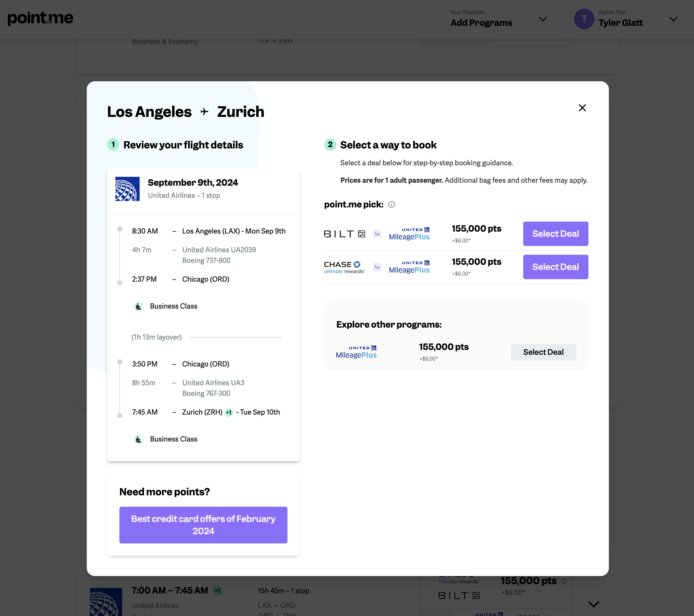Click the 'Explore other programs:' heading
Image resolution: width=694 pixels, height=616 pixels.
pyautogui.click(x=389, y=325)
